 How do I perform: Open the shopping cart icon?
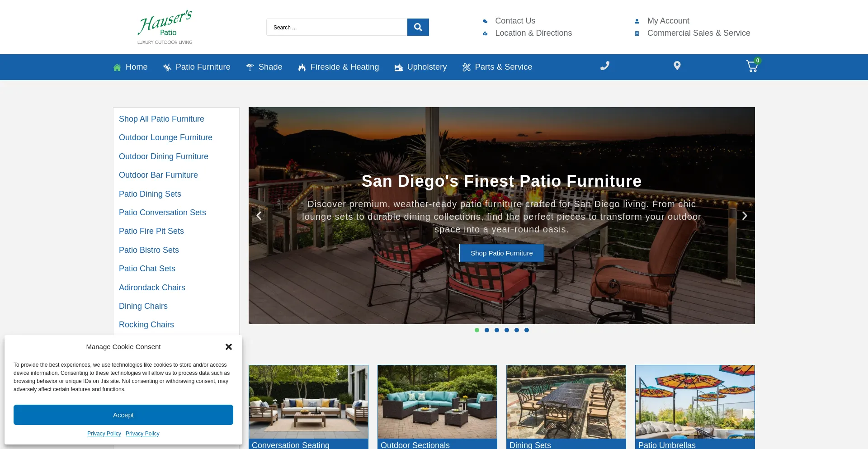(752, 66)
